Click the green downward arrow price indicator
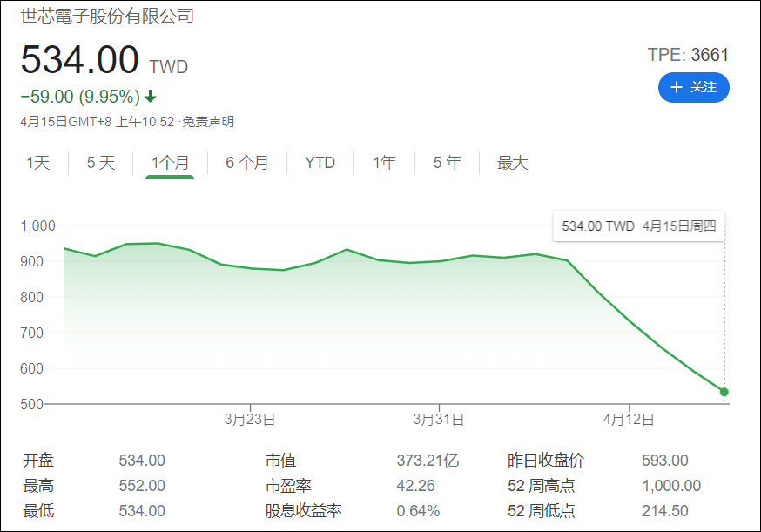The height and width of the screenshot is (532, 761). point(150,97)
